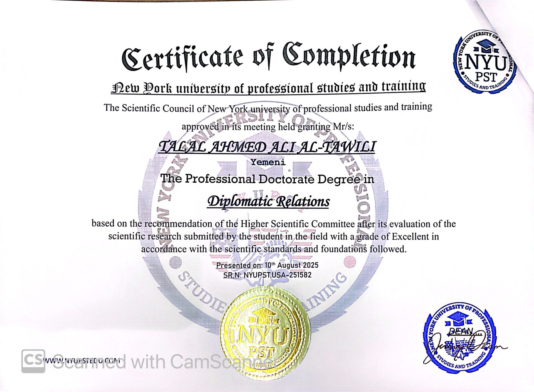This screenshot has width=534, height=392.
Task: Click the CamScanner CS logo icon
Action: pyautogui.click(x=33, y=361)
